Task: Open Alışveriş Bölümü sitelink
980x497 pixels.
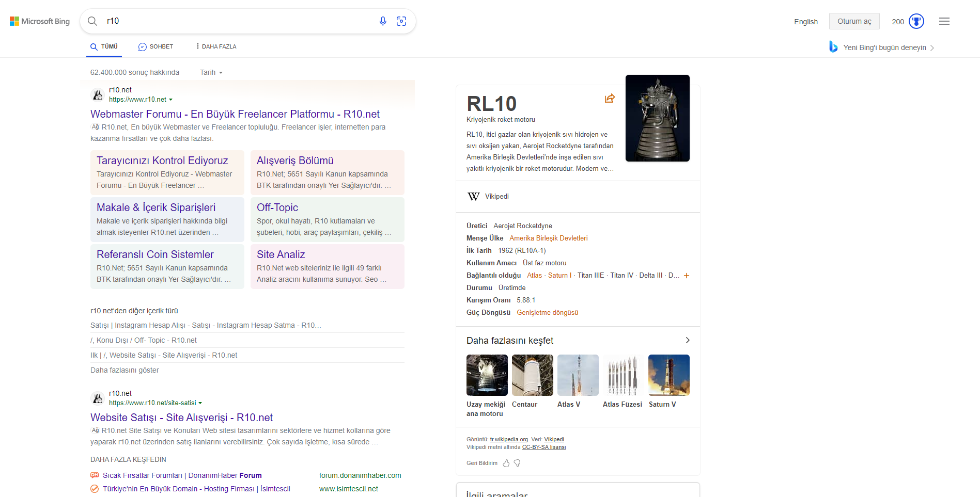Action: pos(295,161)
